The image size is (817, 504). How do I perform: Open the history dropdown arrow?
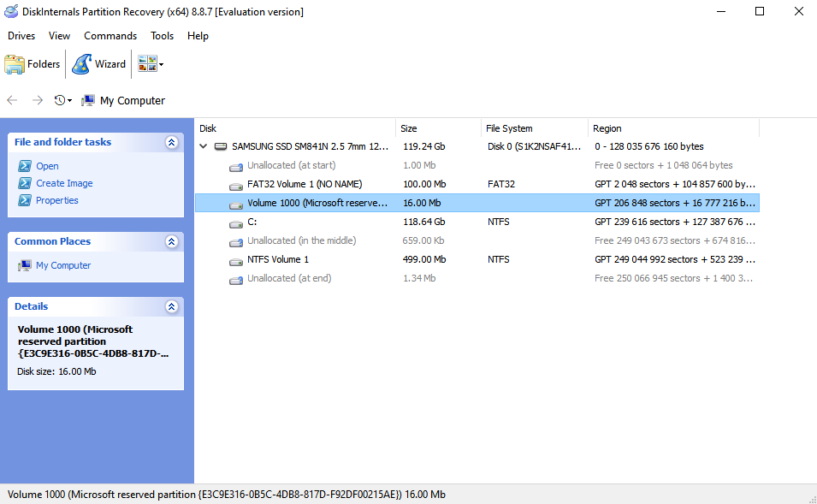click(70, 101)
